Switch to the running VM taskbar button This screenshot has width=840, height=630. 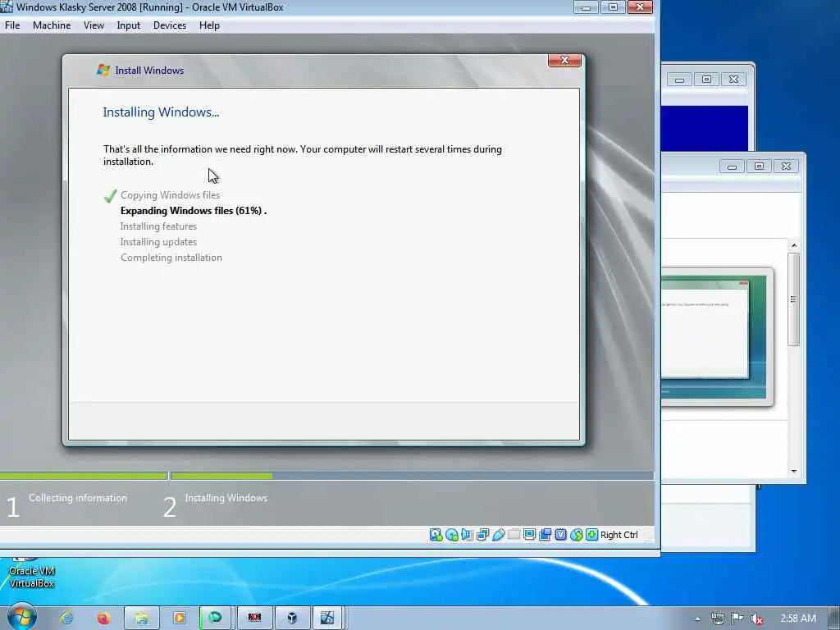[x=327, y=618]
